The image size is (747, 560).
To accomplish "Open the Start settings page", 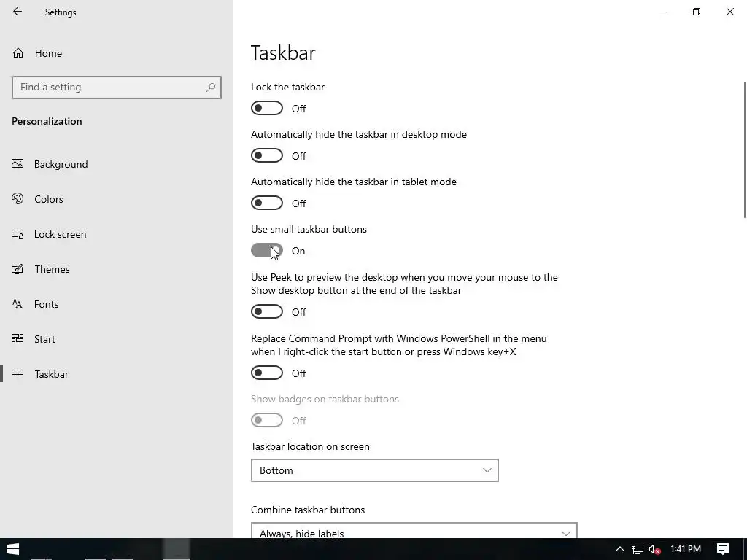I will pyautogui.click(x=117, y=339).
